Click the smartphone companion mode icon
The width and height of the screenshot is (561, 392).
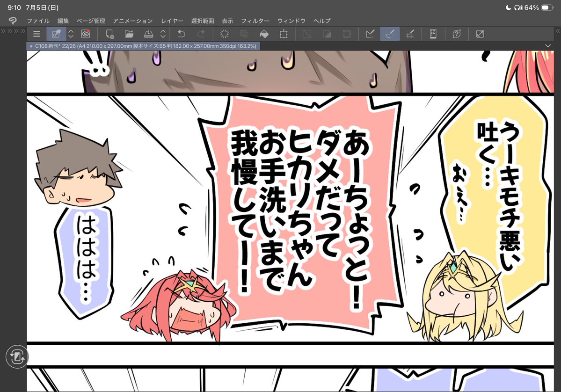click(433, 34)
